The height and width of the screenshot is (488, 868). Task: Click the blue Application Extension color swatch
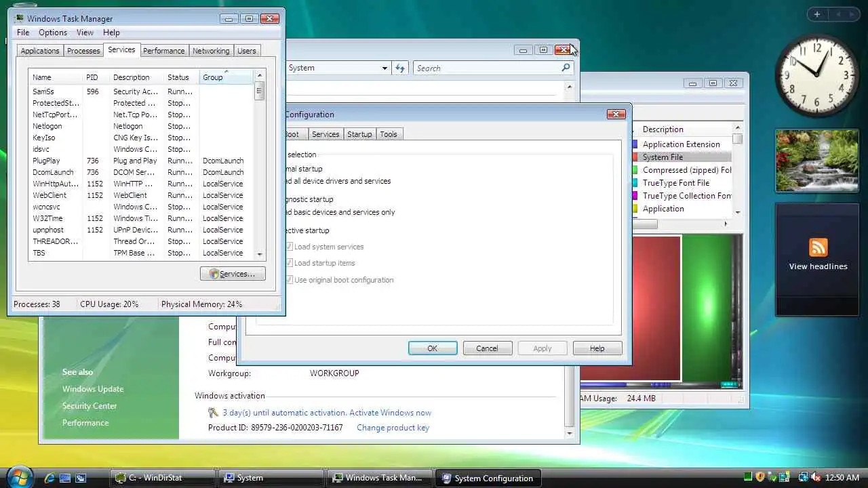(635, 144)
